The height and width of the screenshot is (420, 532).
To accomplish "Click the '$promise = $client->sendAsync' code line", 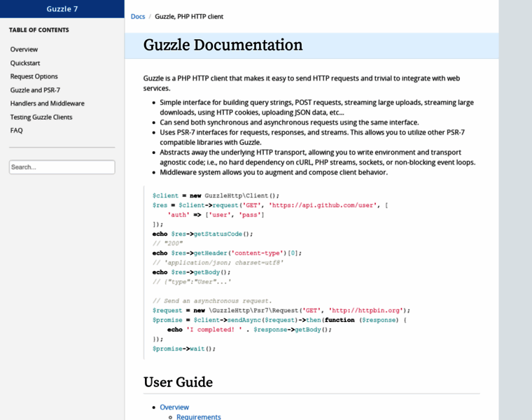I will [279, 321].
